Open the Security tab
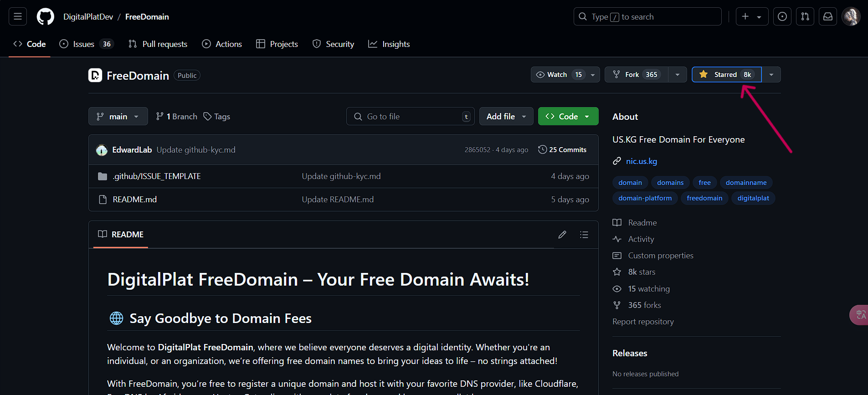868x395 pixels. pyautogui.click(x=333, y=44)
